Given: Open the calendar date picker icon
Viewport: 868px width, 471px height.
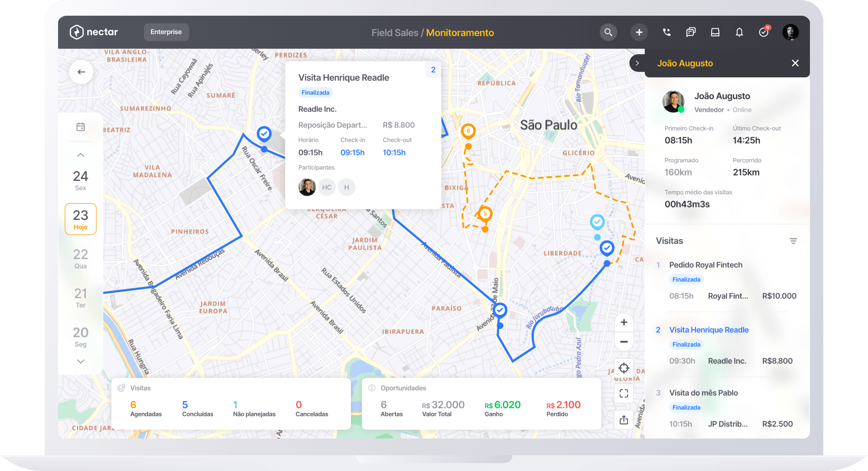Looking at the screenshot, I should (80, 127).
